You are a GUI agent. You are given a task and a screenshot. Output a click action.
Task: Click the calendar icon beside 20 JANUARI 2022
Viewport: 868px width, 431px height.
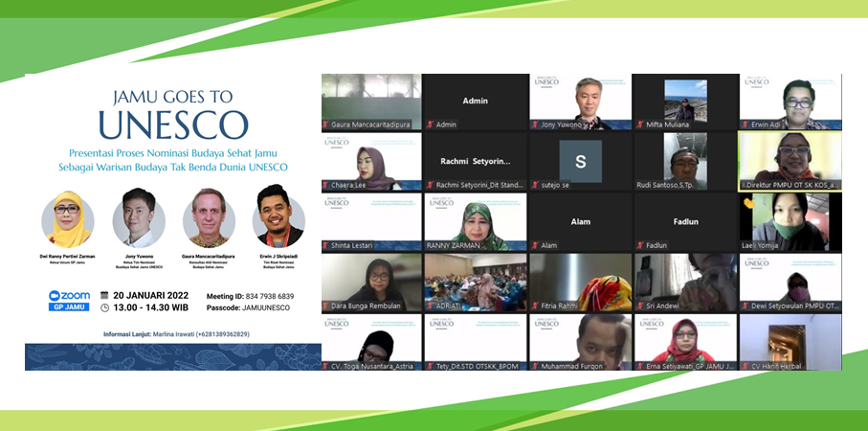(x=104, y=295)
